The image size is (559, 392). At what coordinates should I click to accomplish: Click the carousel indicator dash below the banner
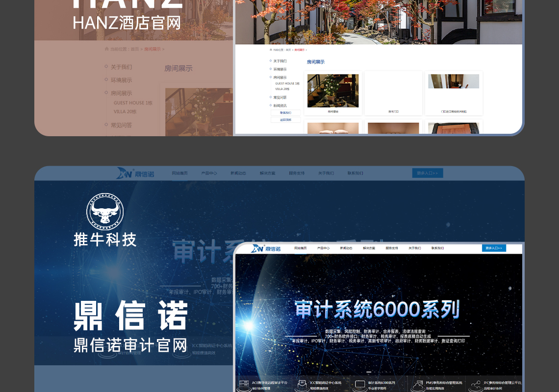369,372
